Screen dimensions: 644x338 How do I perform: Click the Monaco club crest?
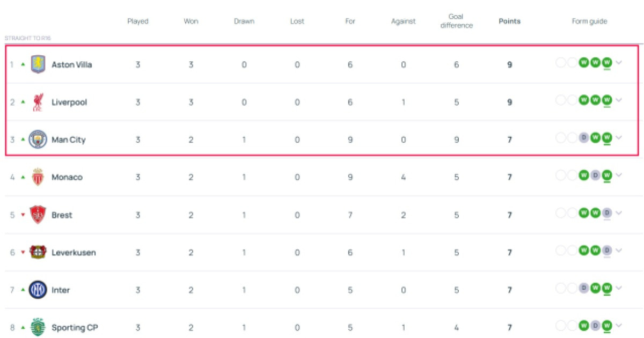coord(37,177)
